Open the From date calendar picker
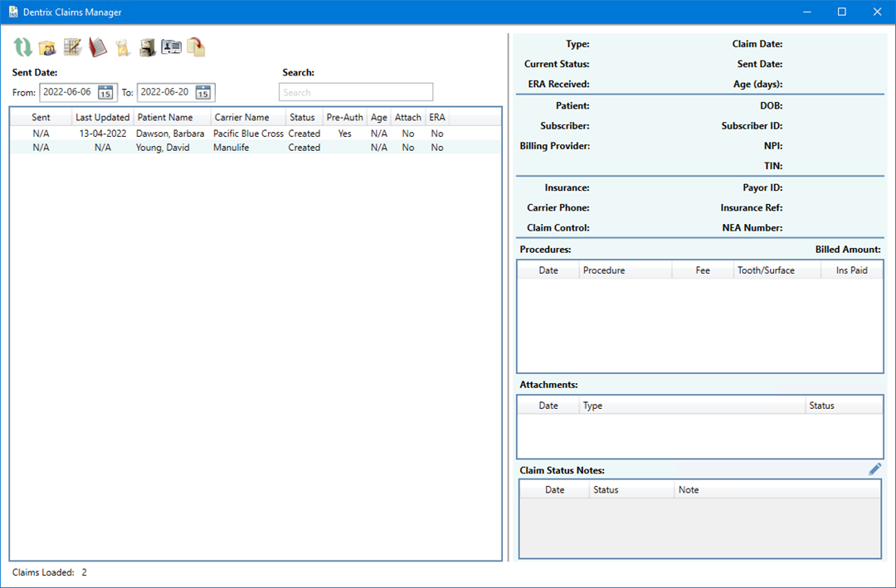896x588 pixels. (x=105, y=92)
